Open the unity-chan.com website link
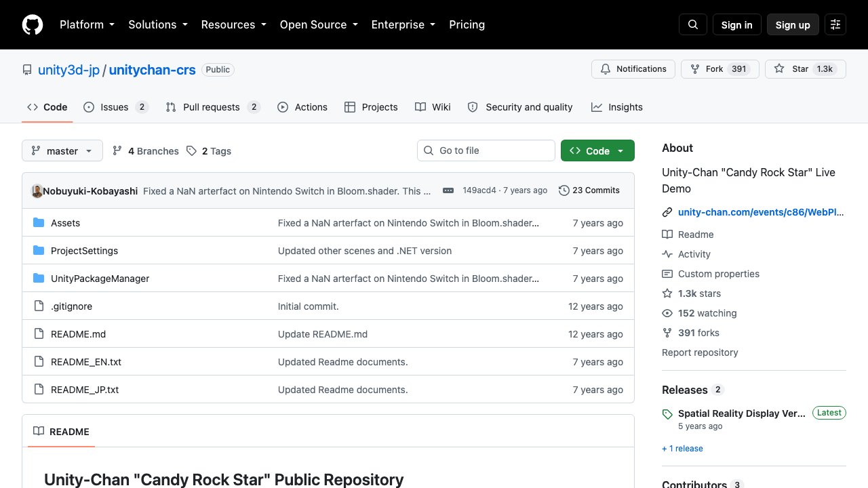 coord(762,212)
